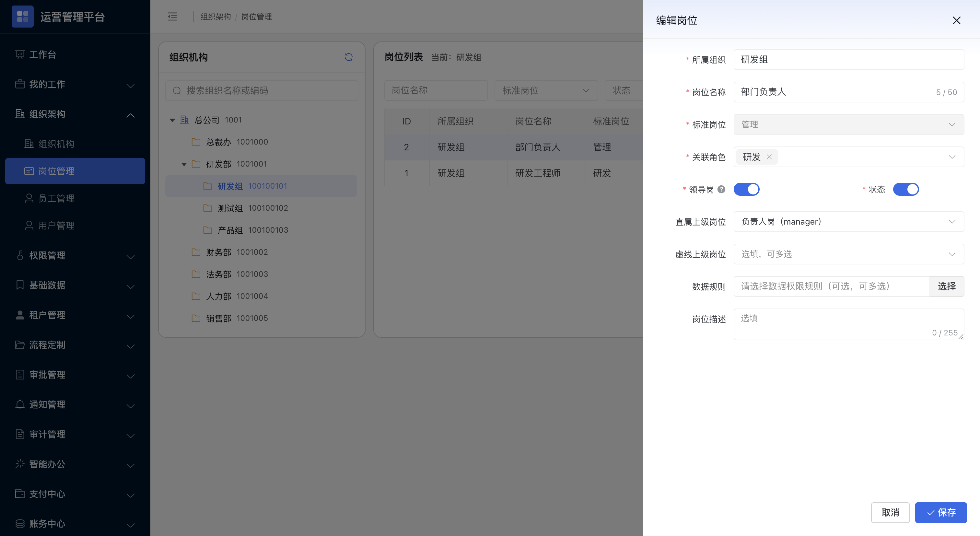This screenshot has height=536, width=980.
Task: Select 销售部 1001005 in the tree
Action: tap(261, 319)
